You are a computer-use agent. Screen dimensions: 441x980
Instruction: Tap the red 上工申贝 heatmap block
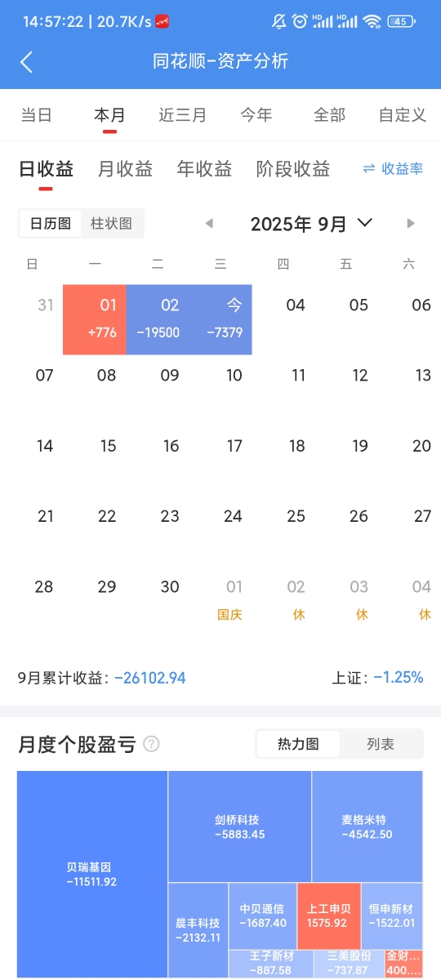(328, 915)
